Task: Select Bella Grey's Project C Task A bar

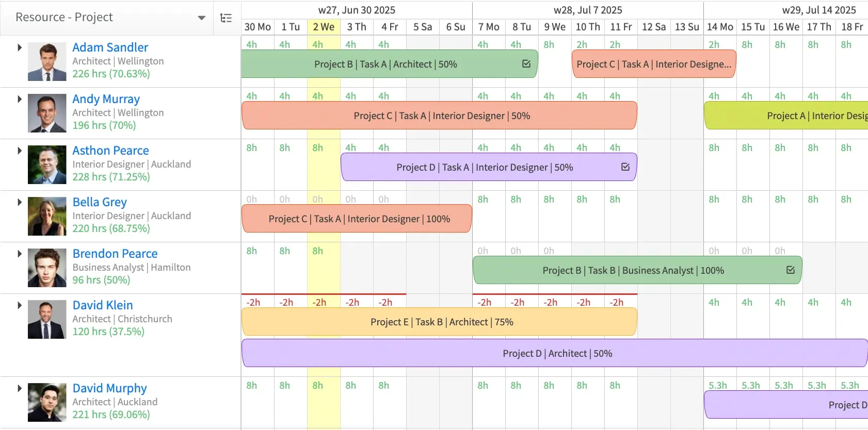Action: pos(356,218)
